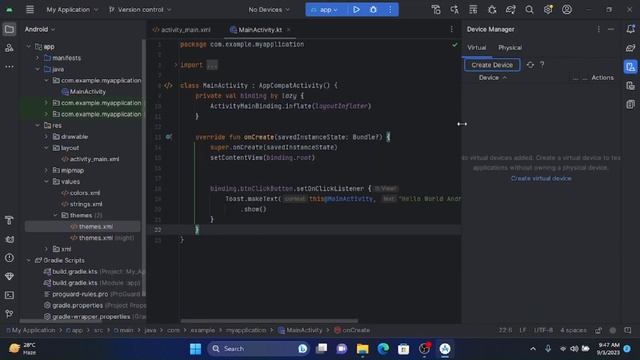Click the LF line separator entry
The height and width of the screenshot is (360, 640).
click(522, 330)
